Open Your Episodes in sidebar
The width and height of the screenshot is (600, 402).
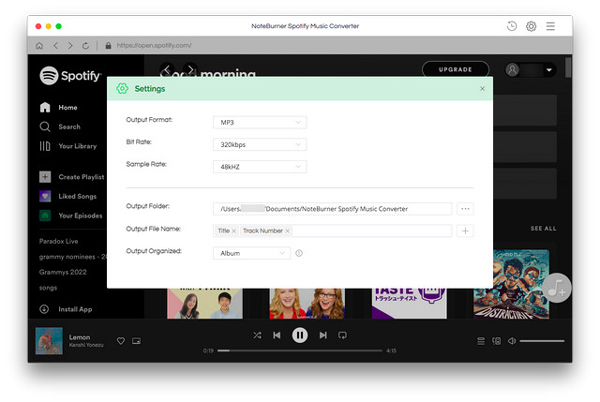(x=71, y=215)
